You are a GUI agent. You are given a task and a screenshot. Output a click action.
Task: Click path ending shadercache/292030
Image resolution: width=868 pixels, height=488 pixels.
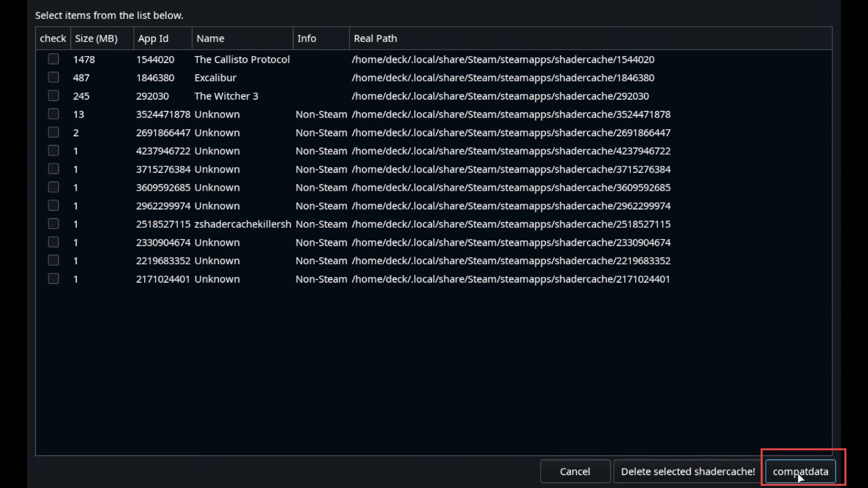500,96
